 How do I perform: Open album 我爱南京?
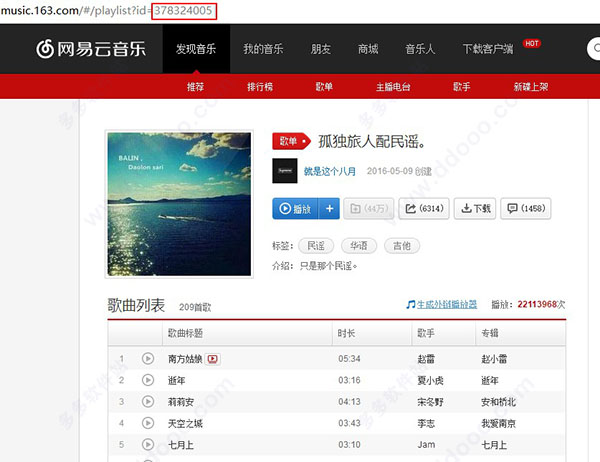(x=499, y=423)
